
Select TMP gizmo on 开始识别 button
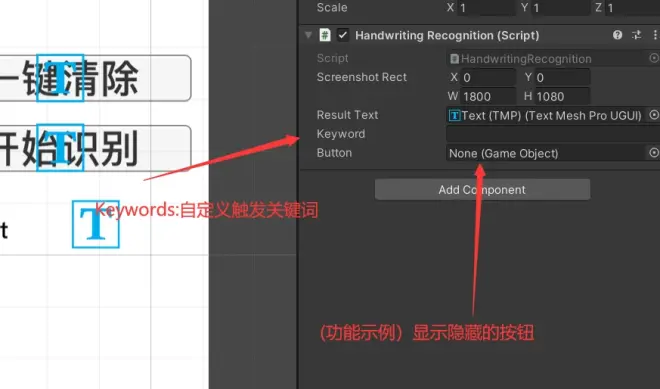[60, 148]
